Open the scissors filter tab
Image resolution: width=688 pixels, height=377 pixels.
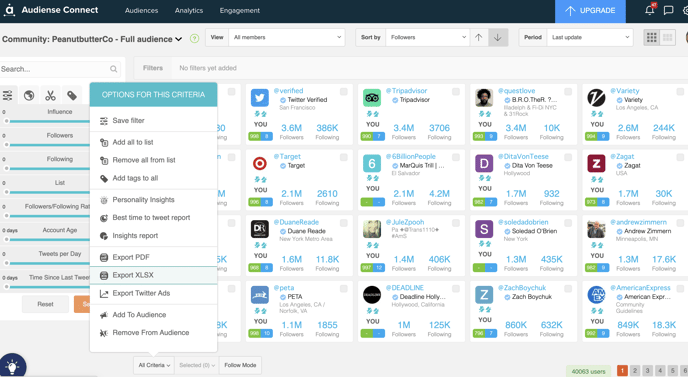[x=50, y=95]
